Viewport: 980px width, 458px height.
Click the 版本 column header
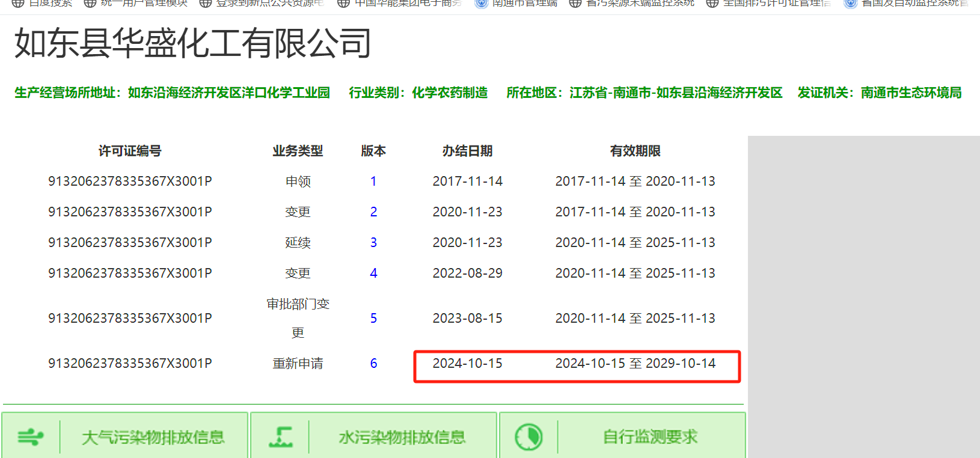tap(373, 151)
